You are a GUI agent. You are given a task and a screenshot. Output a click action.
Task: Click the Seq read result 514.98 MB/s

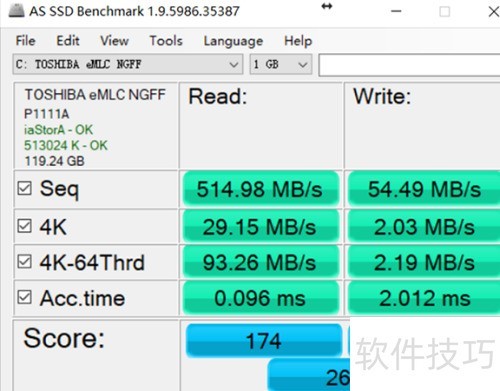(261, 189)
